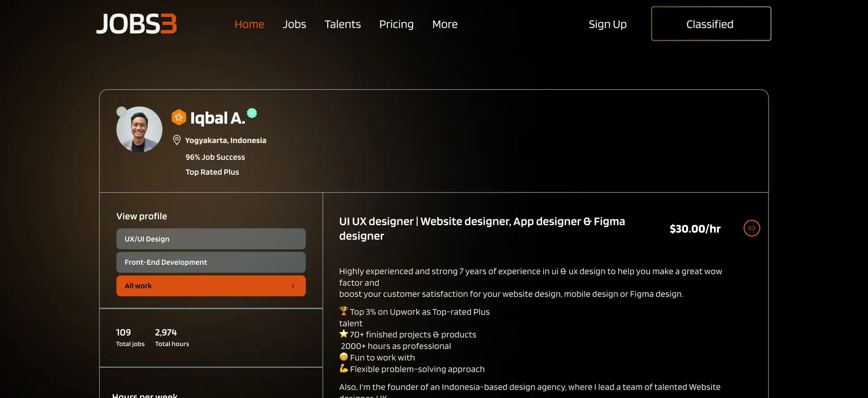Click the JOBS3 logo
This screenshot has height=398, width=868.
pos(136,24)
